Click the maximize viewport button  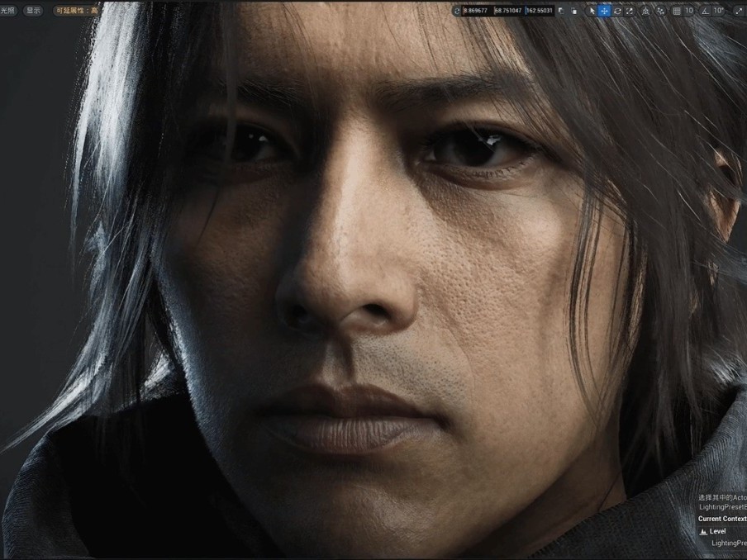[738, 11]
